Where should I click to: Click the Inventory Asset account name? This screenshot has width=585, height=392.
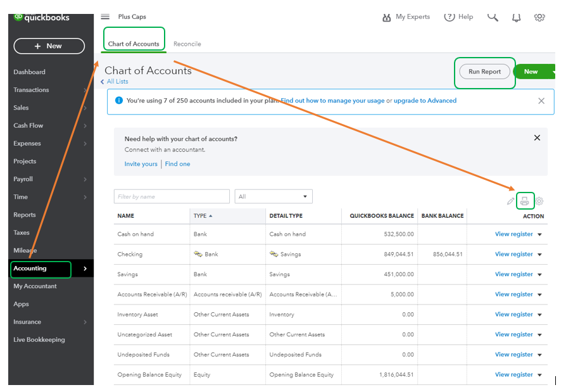click(x=137, y=314)
